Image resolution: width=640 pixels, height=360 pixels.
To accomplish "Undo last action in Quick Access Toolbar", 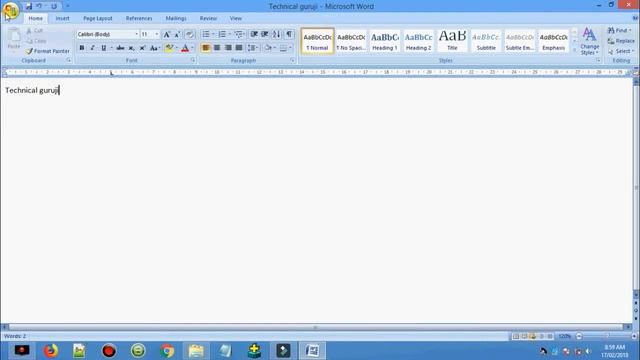I will tap(39, 6).
